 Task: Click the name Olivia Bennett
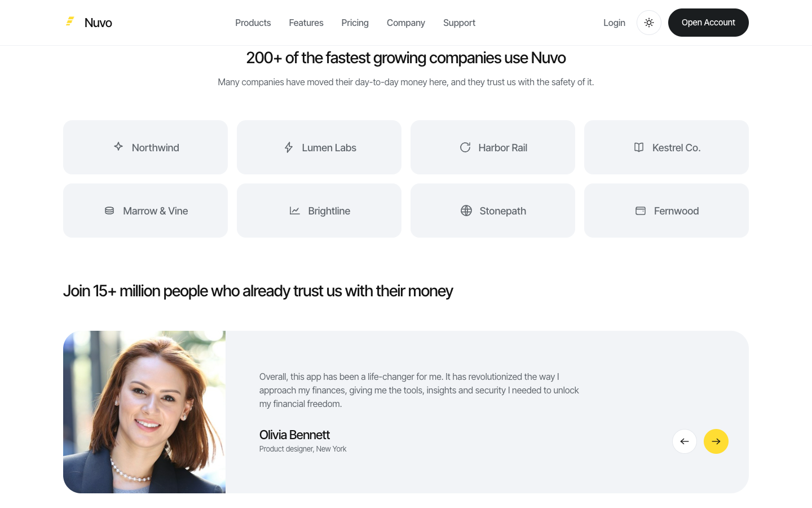click(294, 435)
